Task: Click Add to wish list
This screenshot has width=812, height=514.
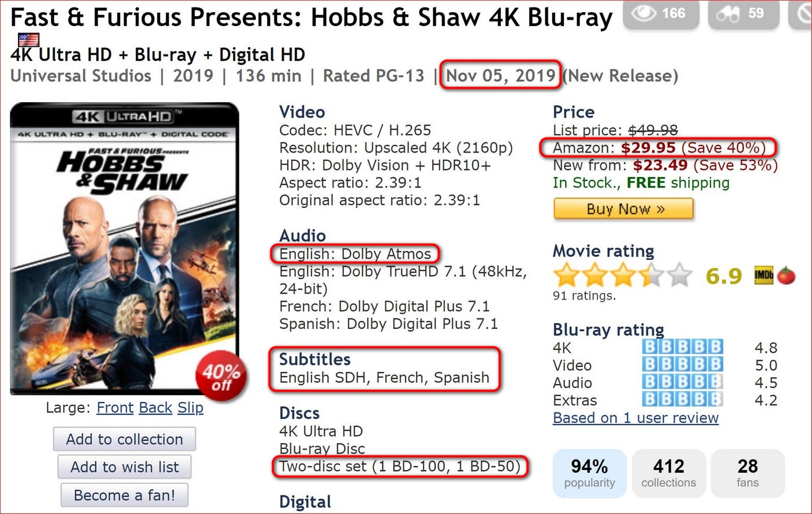Action: pos(124,467)
